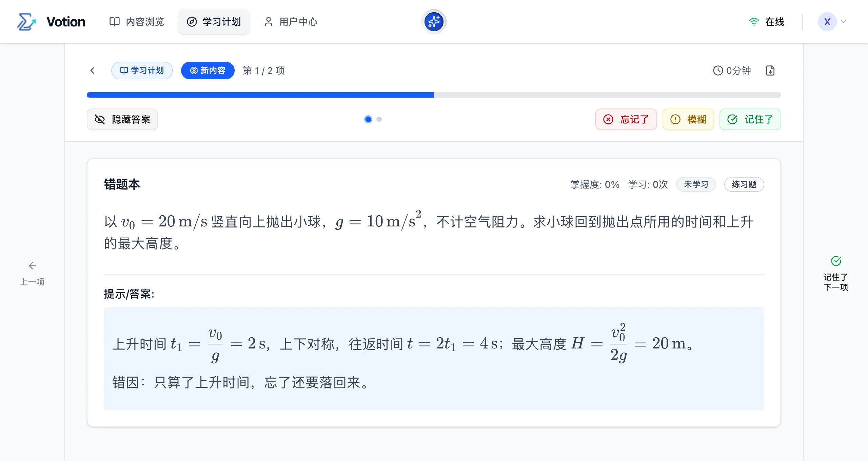Click the 0分钟 elapsed time text
This screenshot has height=461, width=868.
tap(738, 71)
